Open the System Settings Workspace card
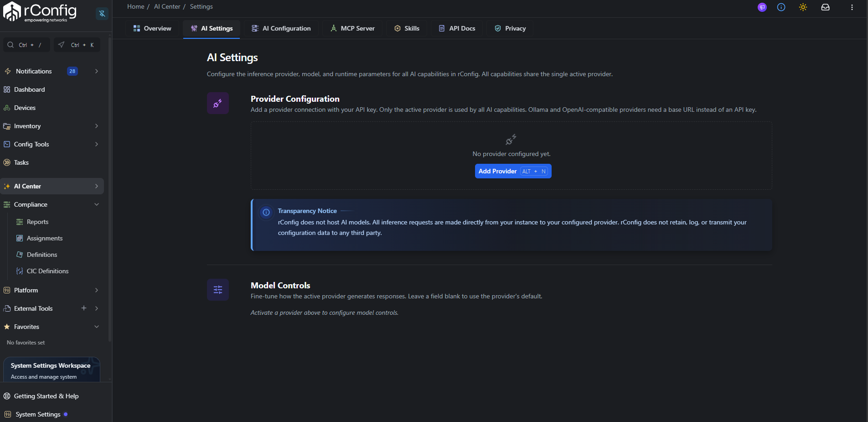 (52, 370)
